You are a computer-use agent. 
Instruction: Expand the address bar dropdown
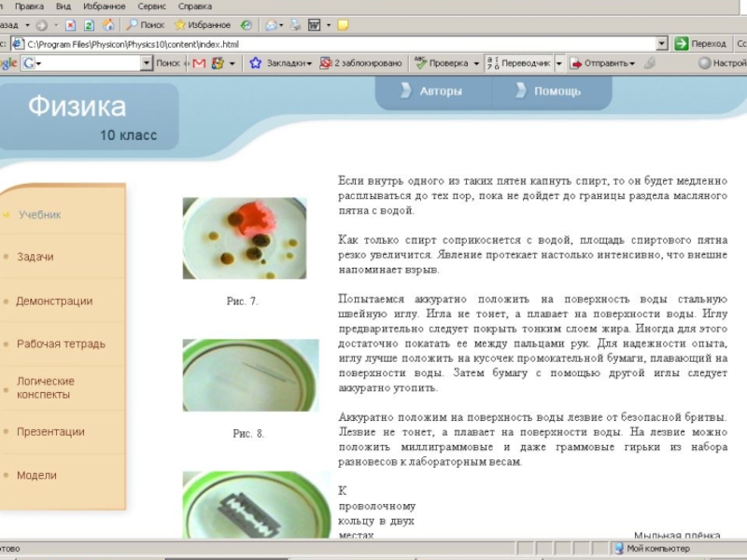pos(661,44)
